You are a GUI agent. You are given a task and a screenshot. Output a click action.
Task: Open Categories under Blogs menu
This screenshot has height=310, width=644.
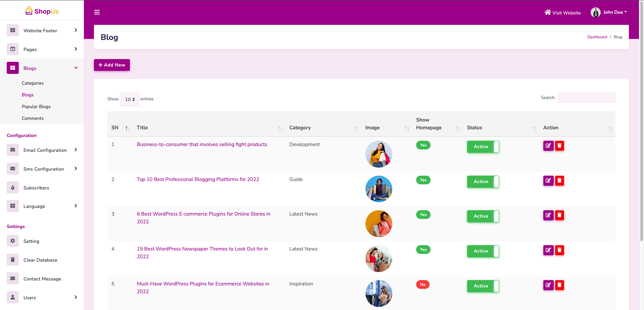click(33, 83)
